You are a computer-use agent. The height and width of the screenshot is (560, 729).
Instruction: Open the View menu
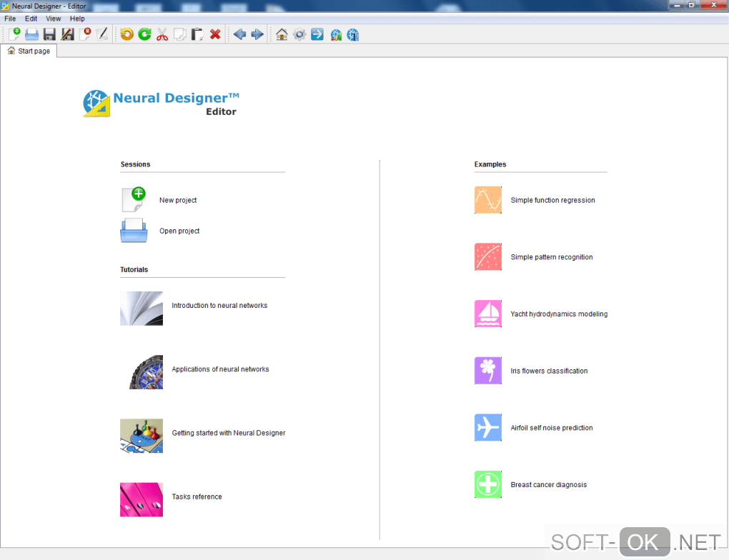(53, 19)
